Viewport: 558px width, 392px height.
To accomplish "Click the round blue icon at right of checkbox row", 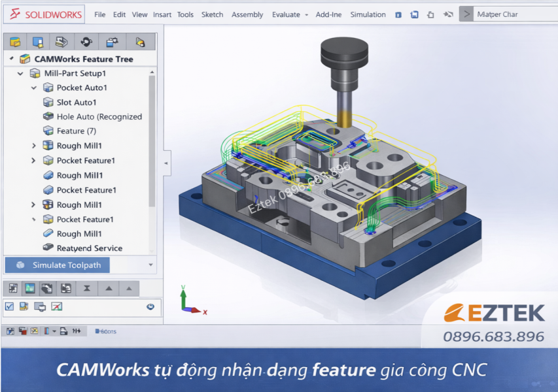I will [150, 306].
